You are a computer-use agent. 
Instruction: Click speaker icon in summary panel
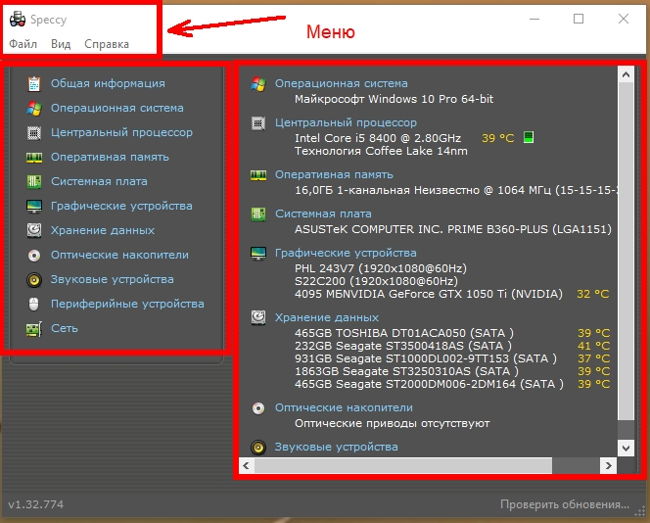pos(258,448)
